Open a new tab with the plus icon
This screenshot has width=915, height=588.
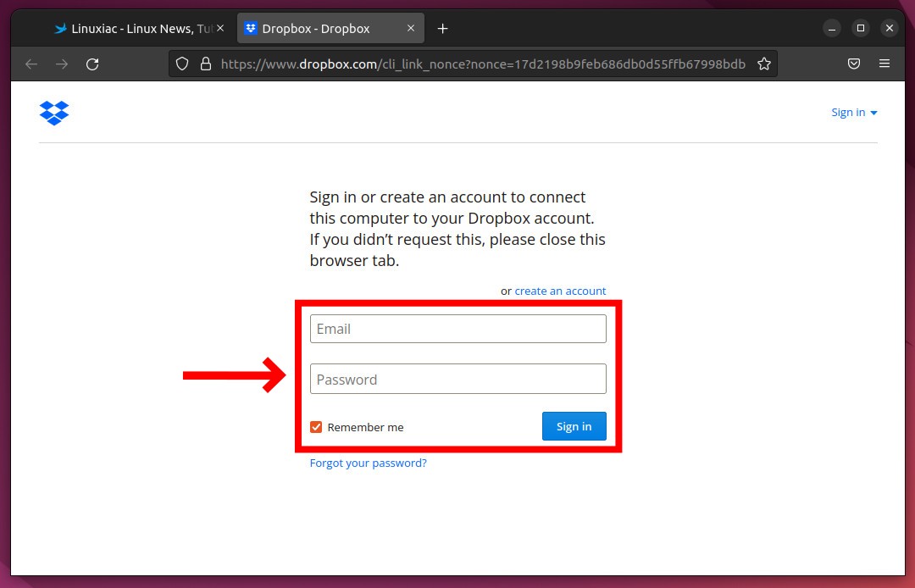443,29
